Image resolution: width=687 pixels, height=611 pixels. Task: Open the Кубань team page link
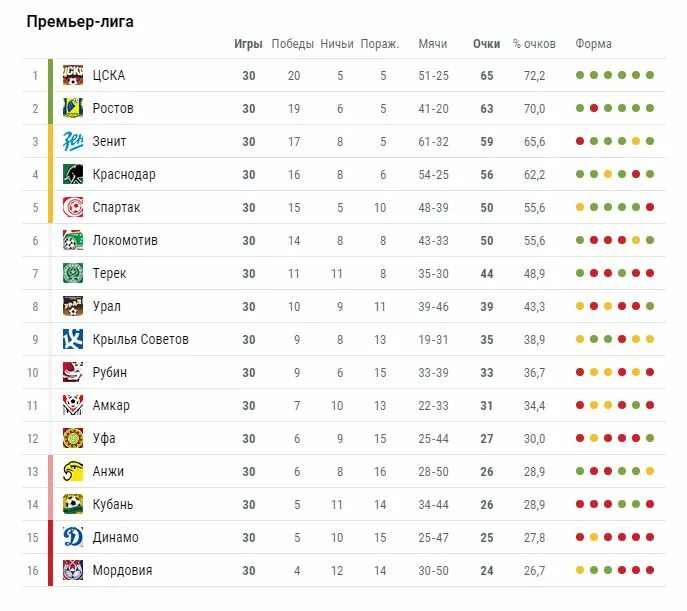point(113,504)
